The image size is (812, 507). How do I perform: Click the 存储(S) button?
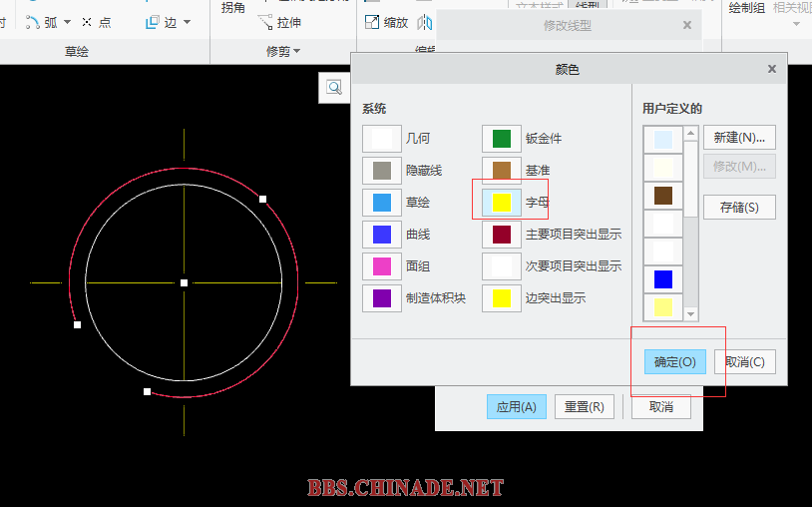(739, 208)
